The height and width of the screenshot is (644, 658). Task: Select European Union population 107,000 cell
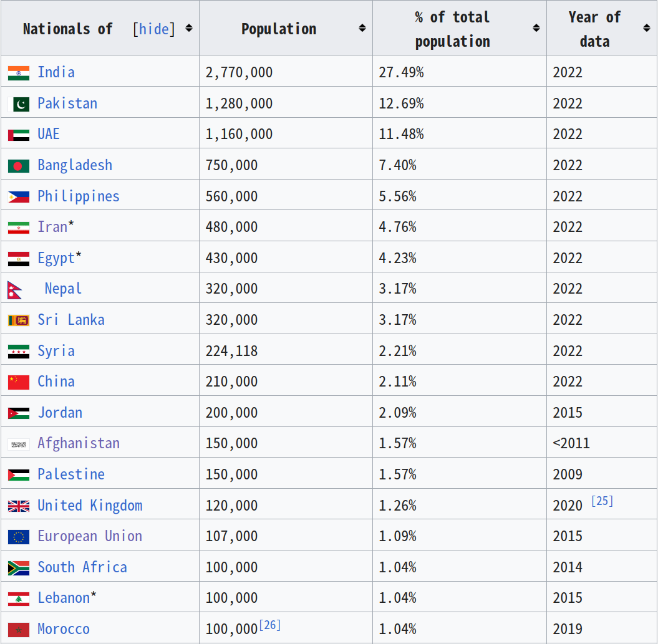click(x=286, y=535)
